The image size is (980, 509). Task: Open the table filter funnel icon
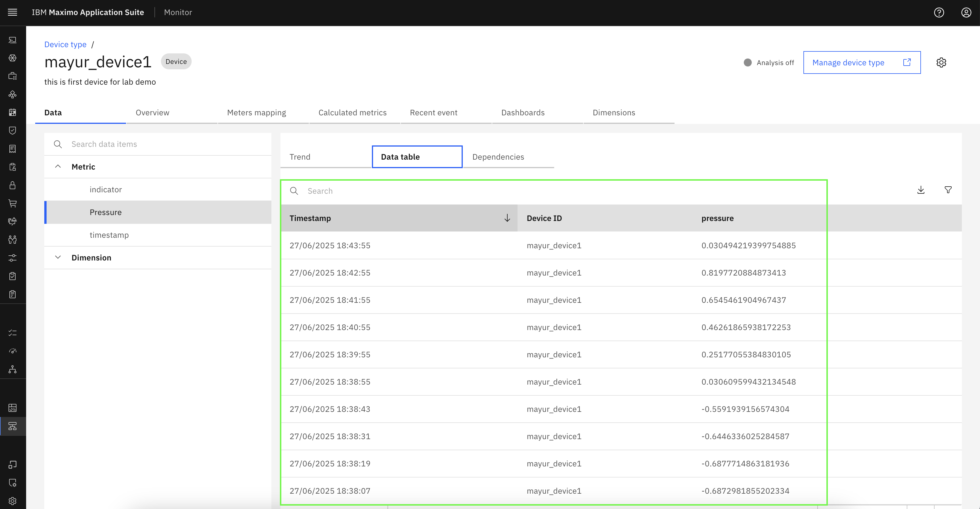(x=948, y=190)
